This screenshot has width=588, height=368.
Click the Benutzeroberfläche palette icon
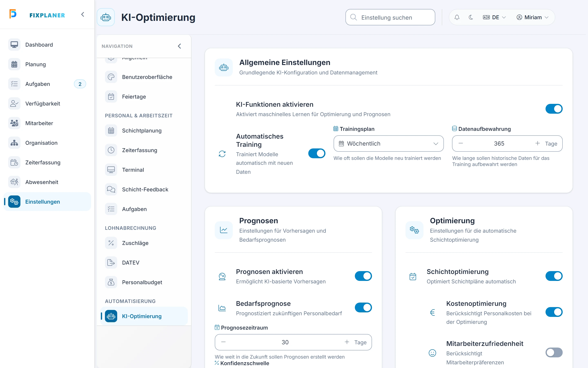pyautogui.click(x=111, y=77)
